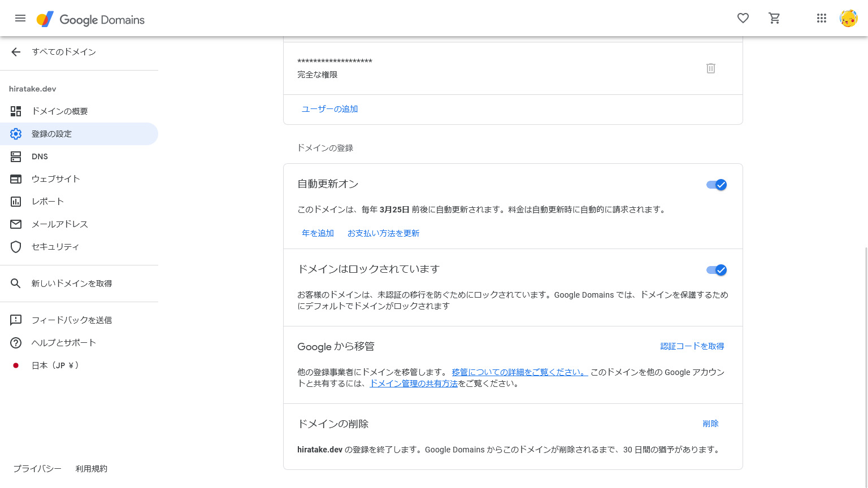The height and width of the screenshot is (488, 868).
Task: Click 削除 to delete the domain
Action: pyautogui.click(x=710, y=424)
